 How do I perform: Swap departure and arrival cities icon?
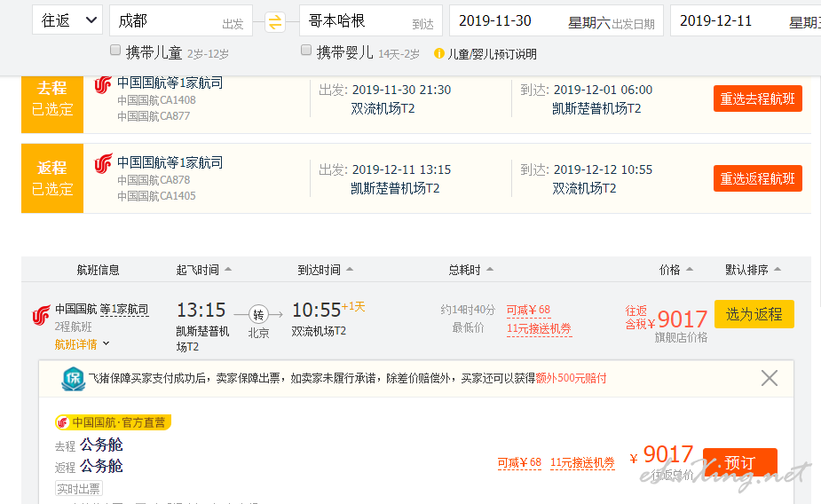[x=275, y=22]
